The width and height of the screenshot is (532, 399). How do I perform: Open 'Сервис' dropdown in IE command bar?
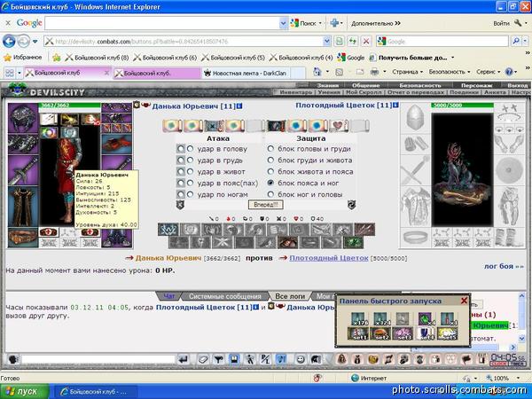489,72
